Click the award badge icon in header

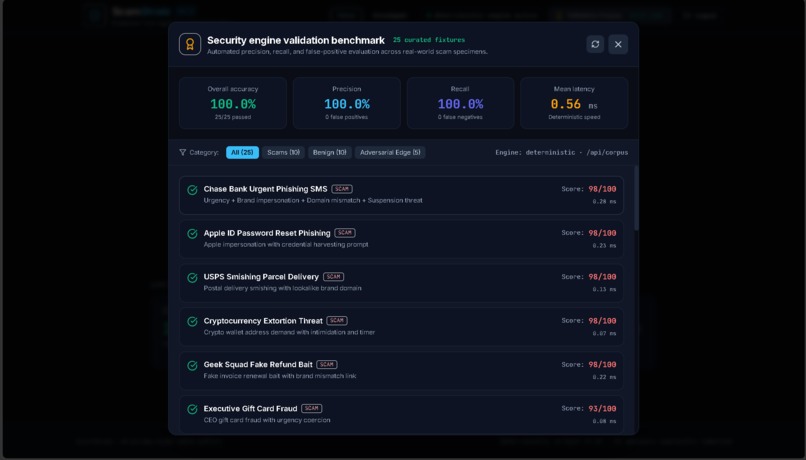click(x=190, y=44)
